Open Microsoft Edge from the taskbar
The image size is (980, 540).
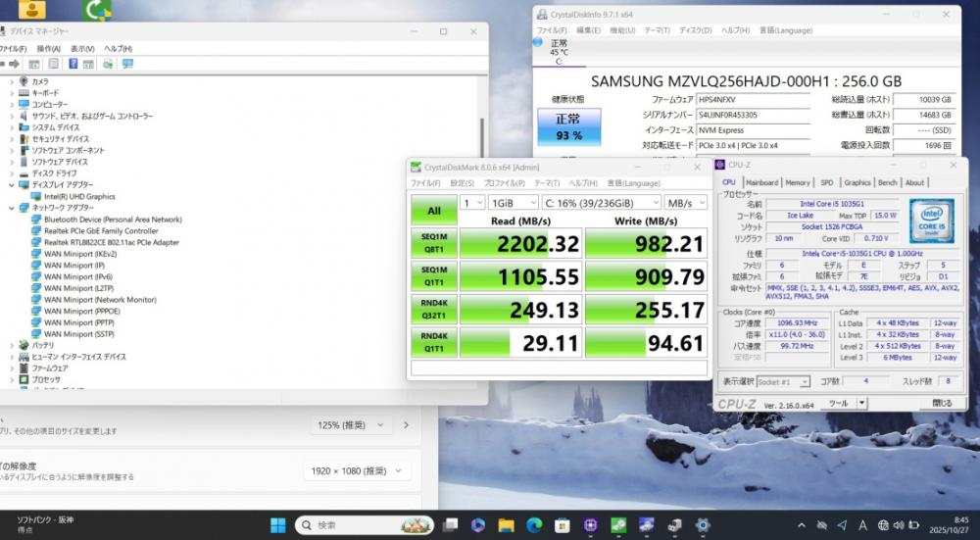point(534,525)
